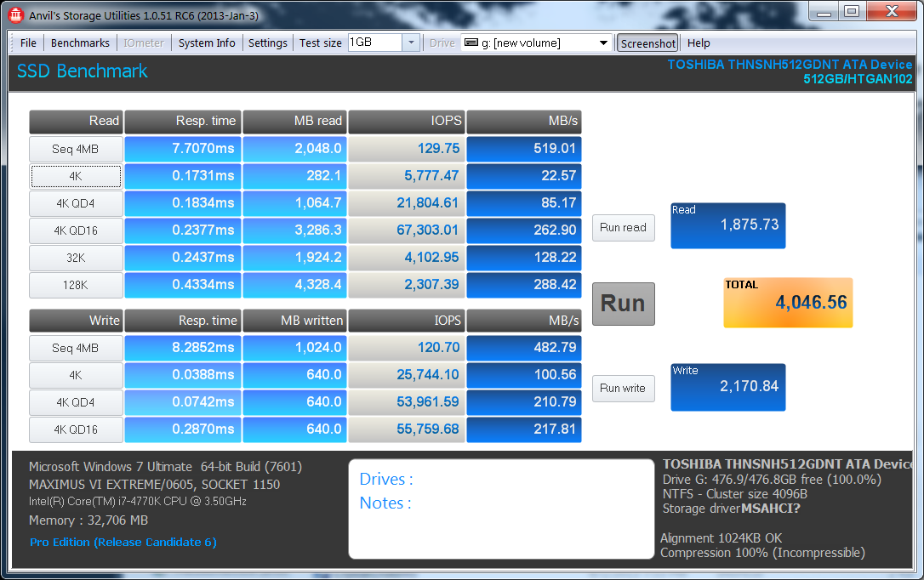Click the Run write button
Image resolution: width=924 pixels, height=580 pixels.
(x=623, y=388)
